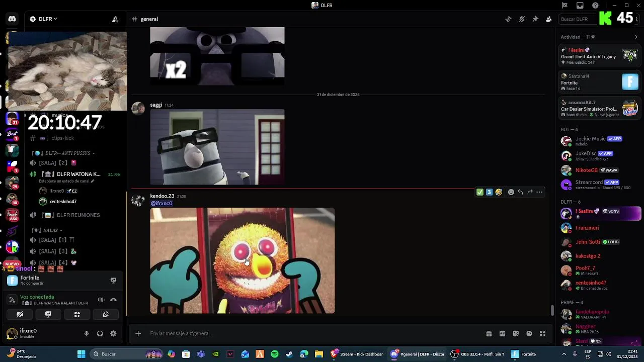This screenshot has height=362, width=644.
Task: Open the Actividad settings gear icon
Action: (x=593, y=37)
